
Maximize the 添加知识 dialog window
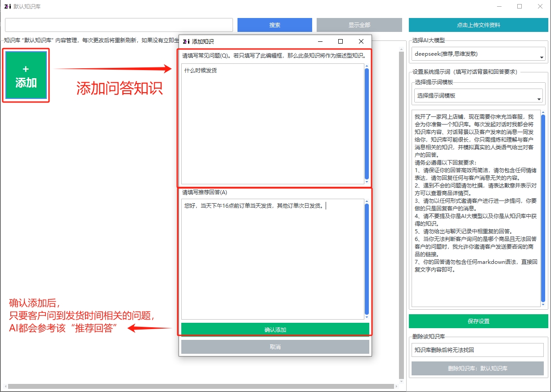(340, 41)
